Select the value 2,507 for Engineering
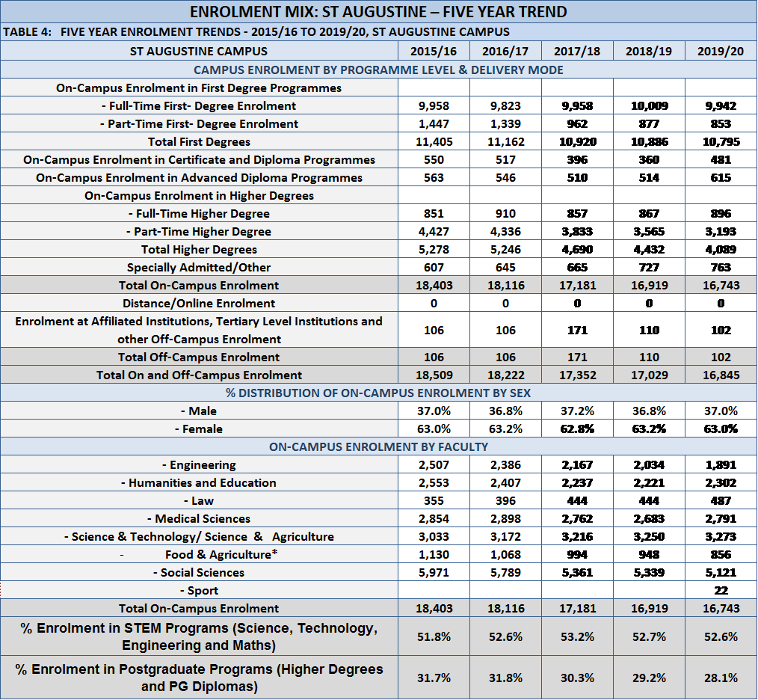This screenshot has height=700, width=758. pos(434,465)
